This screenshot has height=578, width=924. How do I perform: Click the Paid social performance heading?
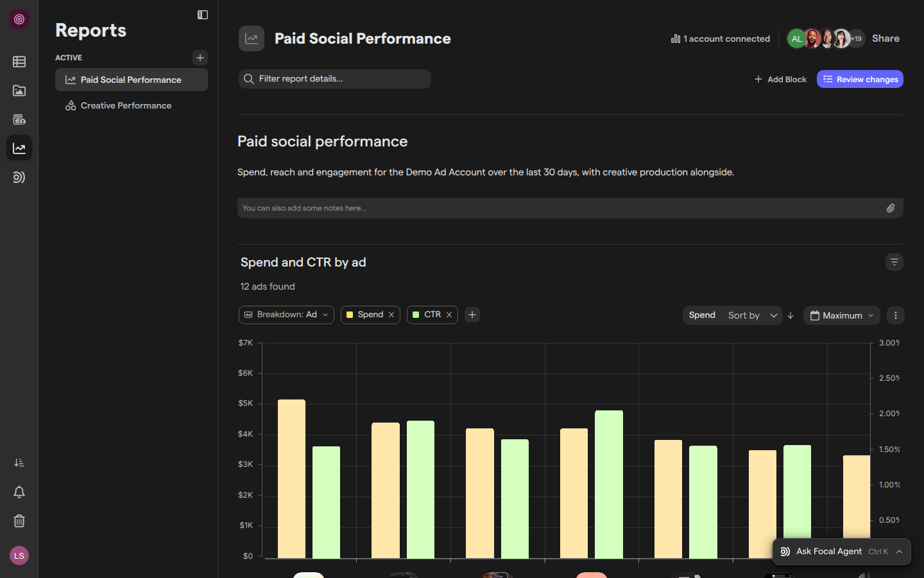click(x=322, y=141)
